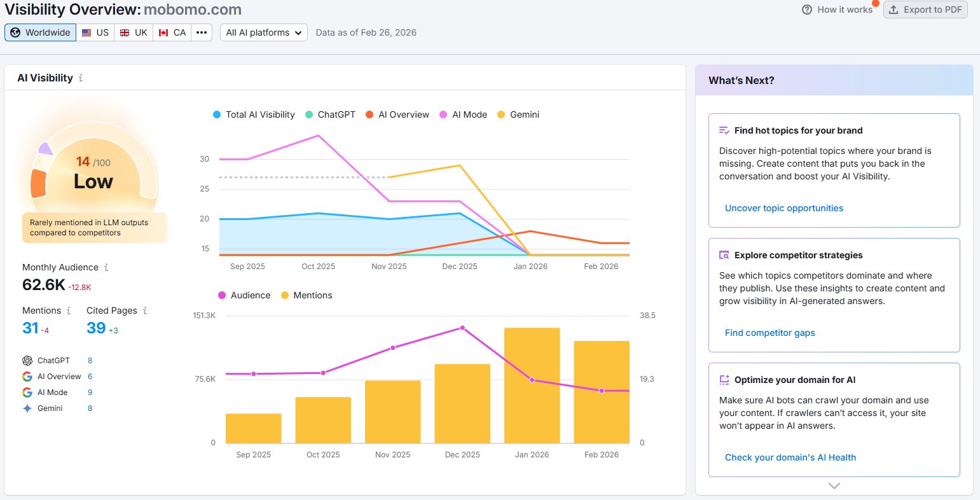980x500 pixels.
Task: Click the Gemini mentions count 8
Action: [90, 408]
